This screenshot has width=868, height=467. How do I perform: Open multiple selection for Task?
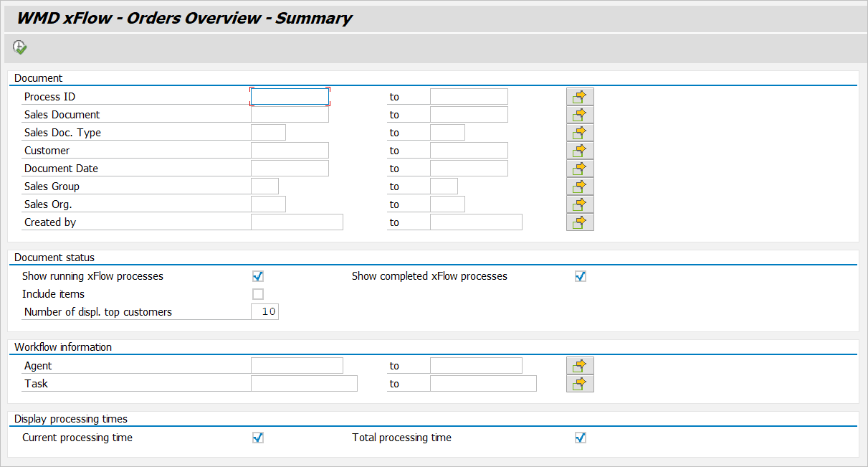(580, 383)
